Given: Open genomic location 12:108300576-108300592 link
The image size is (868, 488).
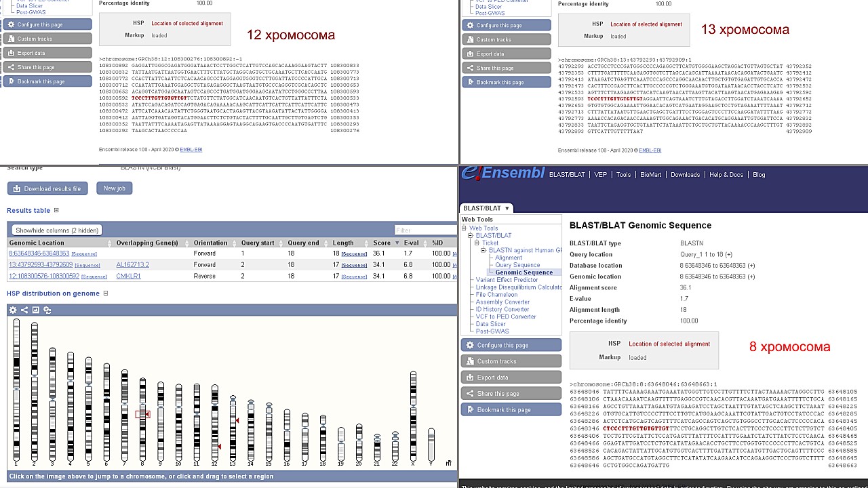Looking at the screenshot, I should [44, 277].
